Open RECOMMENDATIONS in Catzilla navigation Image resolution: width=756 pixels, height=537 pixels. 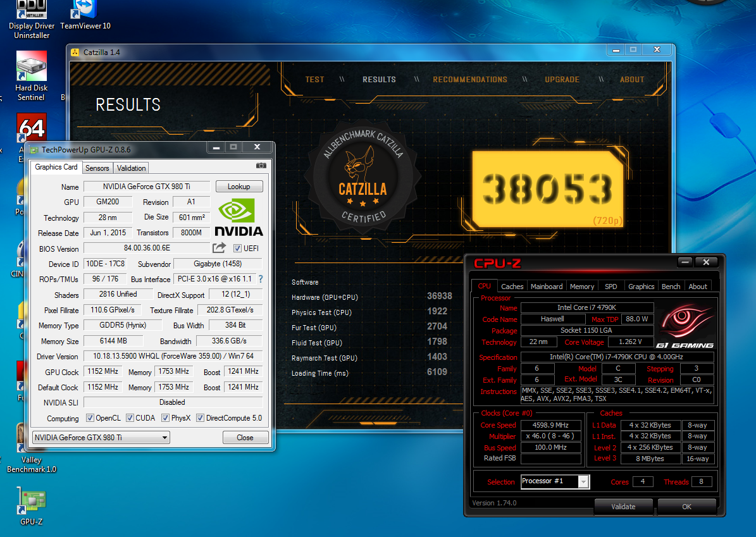pos(470,80)
